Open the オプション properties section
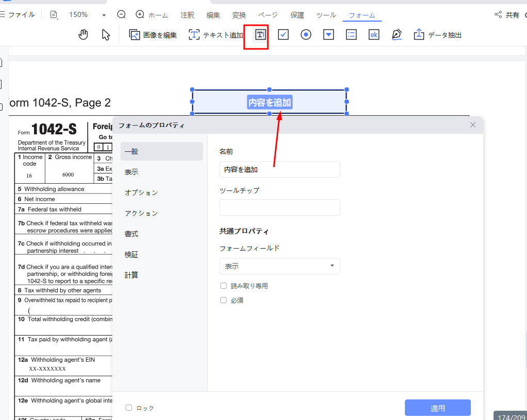Viewport: 527px width, 420px height. tap(141, 192)
